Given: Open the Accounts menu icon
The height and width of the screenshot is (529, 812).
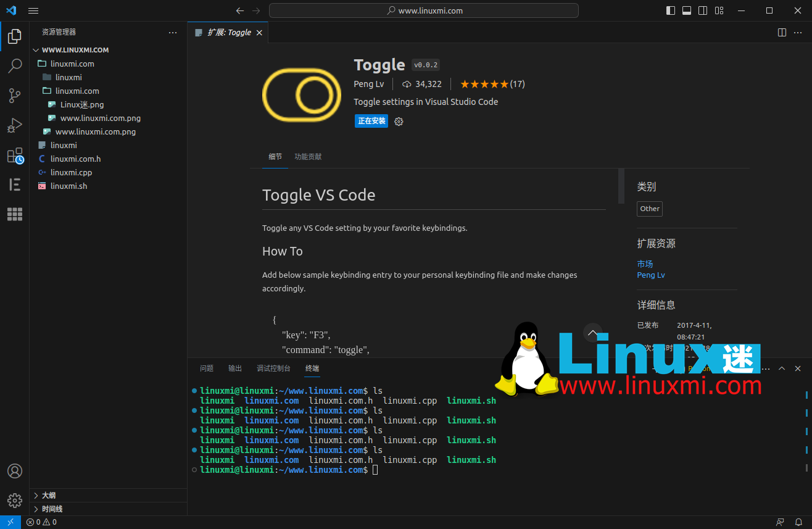Looking at the screenshot, I should click(x=15, y=471).
